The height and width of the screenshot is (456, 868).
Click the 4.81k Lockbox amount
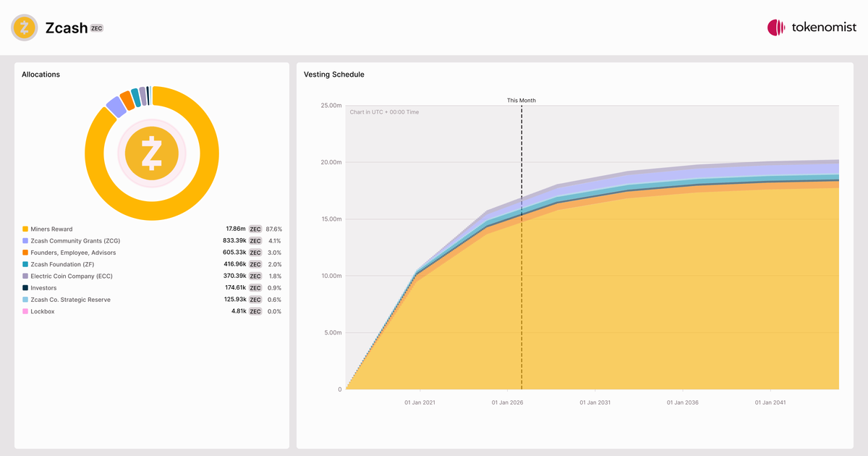(239, 311)
